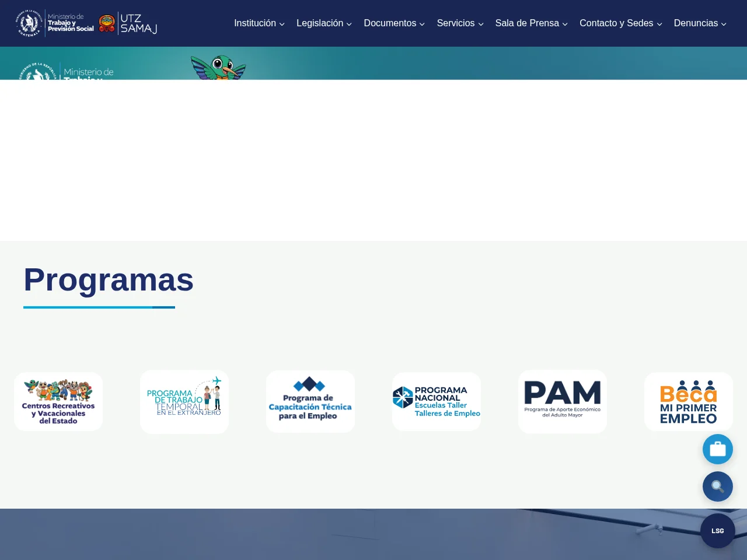This screenshot has height=560, width=747.
Task: Open the magnifier search floating button
Action: coord(718,487)
